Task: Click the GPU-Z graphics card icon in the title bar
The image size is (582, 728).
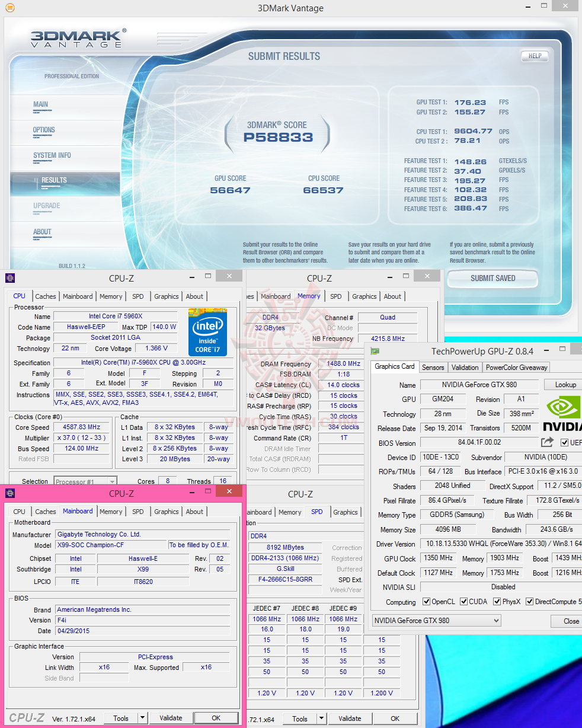Action: pos(375,351)
